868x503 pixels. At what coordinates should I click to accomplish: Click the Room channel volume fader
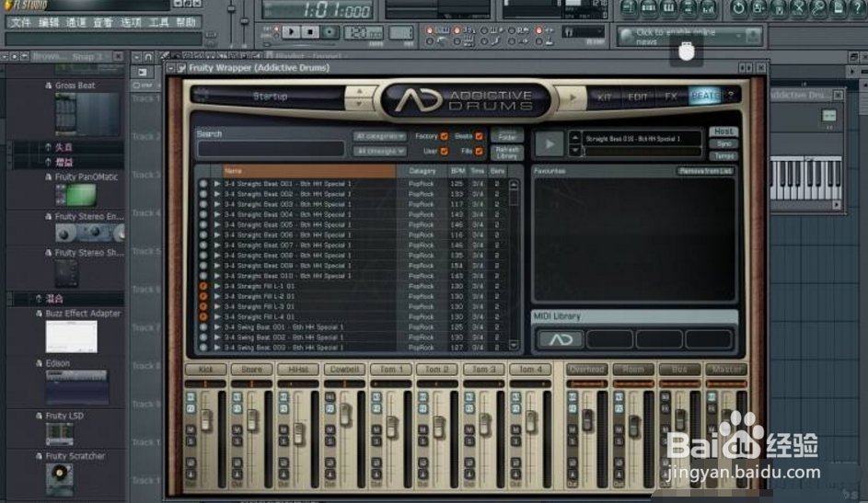pos(634,426)
